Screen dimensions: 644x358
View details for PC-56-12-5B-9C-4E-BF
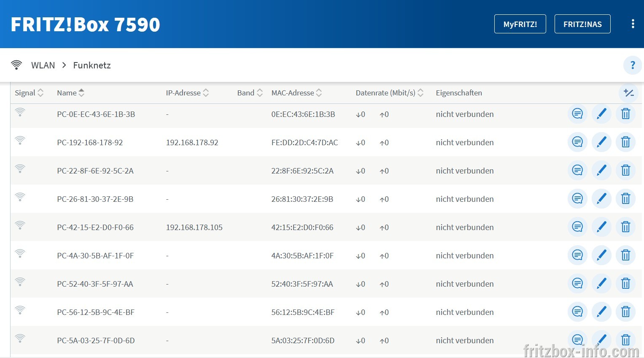(577, 312)
